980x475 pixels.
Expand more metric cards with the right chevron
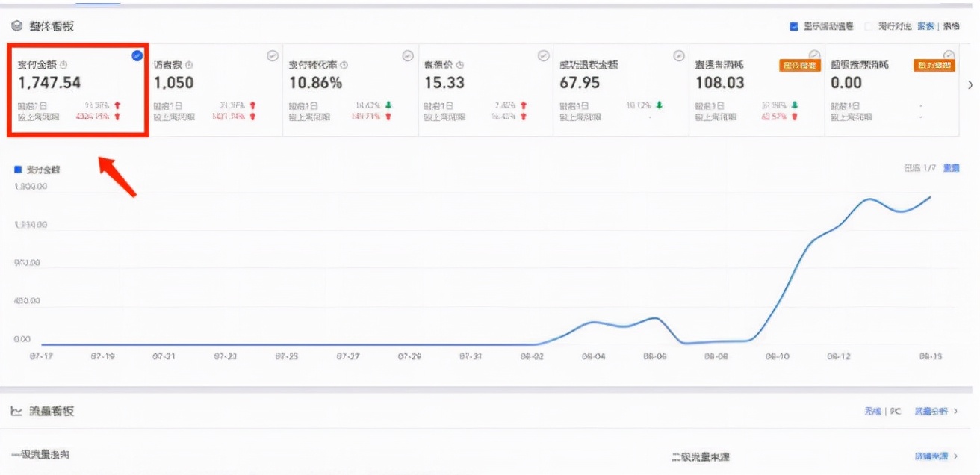(971, 84)
